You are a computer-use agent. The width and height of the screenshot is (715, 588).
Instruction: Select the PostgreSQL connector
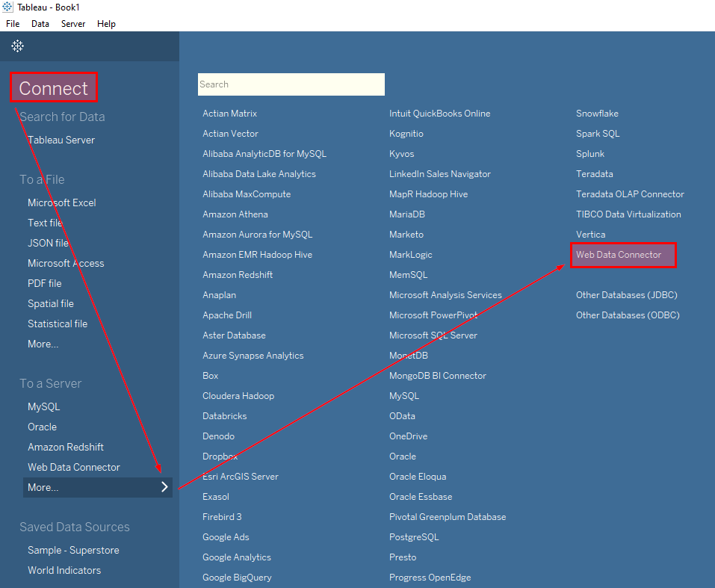click(414, 537)
